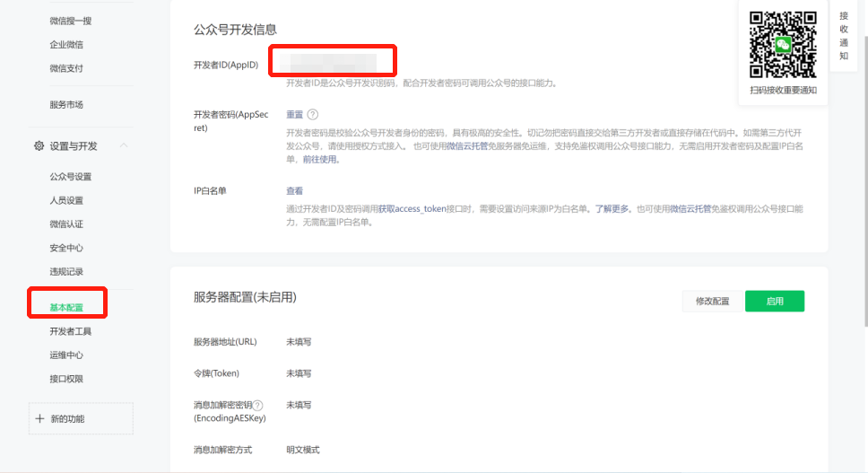Open 服务市场 in the sidebar
This screenshot has width=868, height=473.
[66, 105]
